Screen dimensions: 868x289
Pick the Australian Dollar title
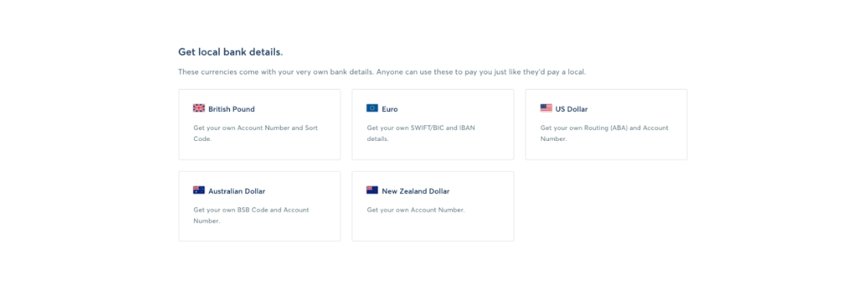[x=237, y=191]
